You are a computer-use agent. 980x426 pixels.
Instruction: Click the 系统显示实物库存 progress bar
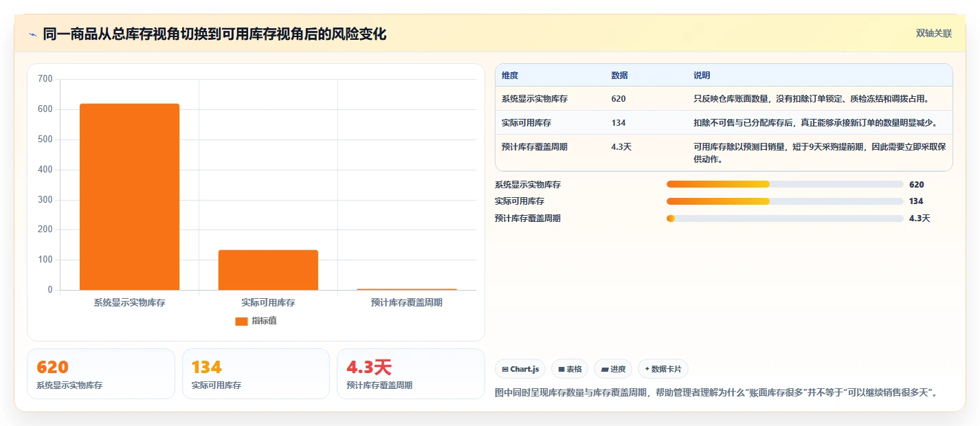pos(785,184)
